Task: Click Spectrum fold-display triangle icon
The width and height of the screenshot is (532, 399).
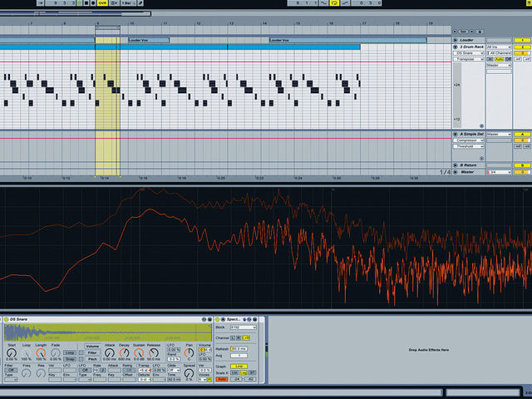Action: pos(223,319)
